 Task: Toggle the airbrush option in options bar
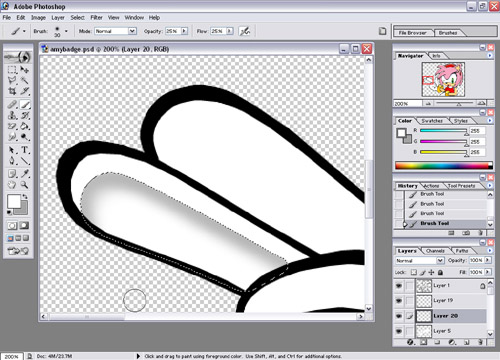click(245, 31)
